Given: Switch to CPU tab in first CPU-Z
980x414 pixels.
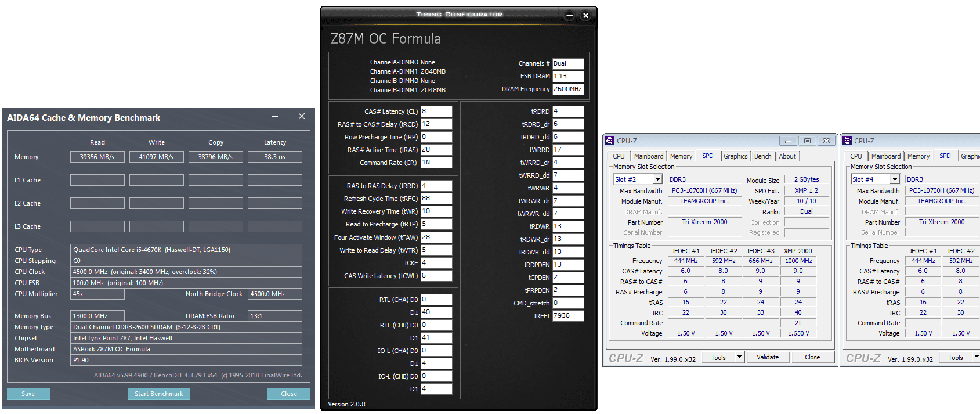Looking at the screenshot, I should (619, 156).
